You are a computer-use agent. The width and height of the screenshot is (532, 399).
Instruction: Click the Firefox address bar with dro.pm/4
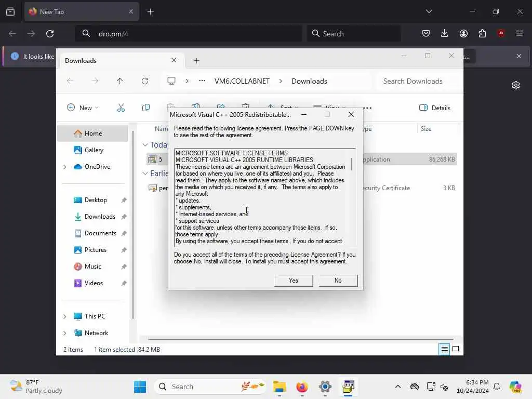click(x=188, y=34)
